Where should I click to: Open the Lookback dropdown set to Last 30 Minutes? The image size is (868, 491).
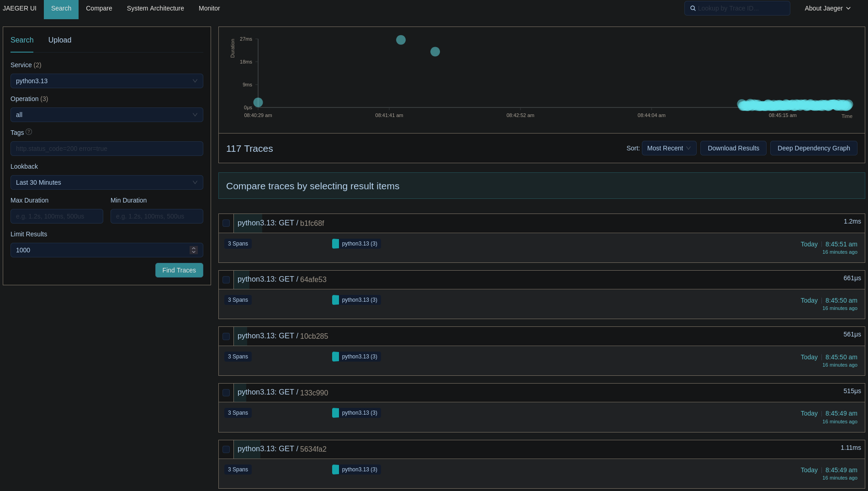106,182
